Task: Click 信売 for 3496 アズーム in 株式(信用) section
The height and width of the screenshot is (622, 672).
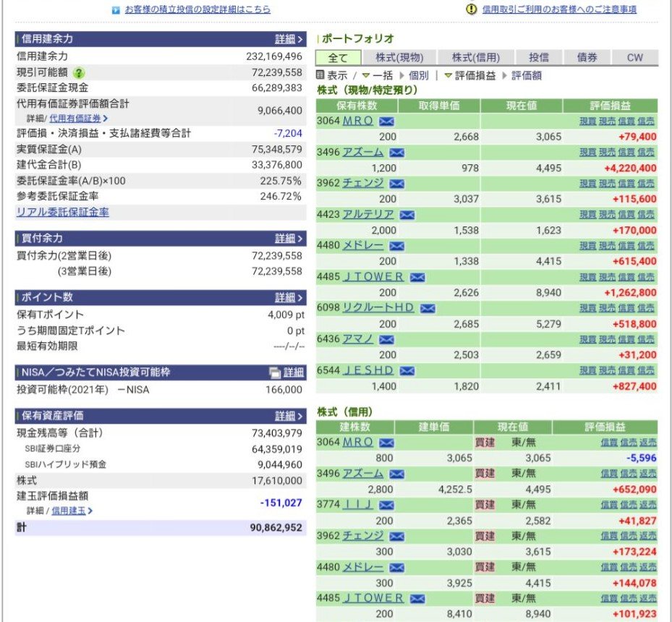Action: tap(629, 473)
